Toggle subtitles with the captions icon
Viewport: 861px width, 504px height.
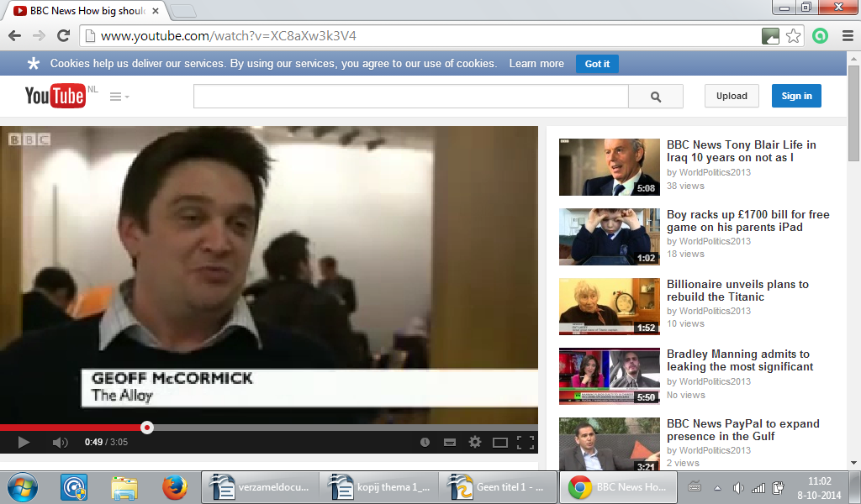click(450, 443)
